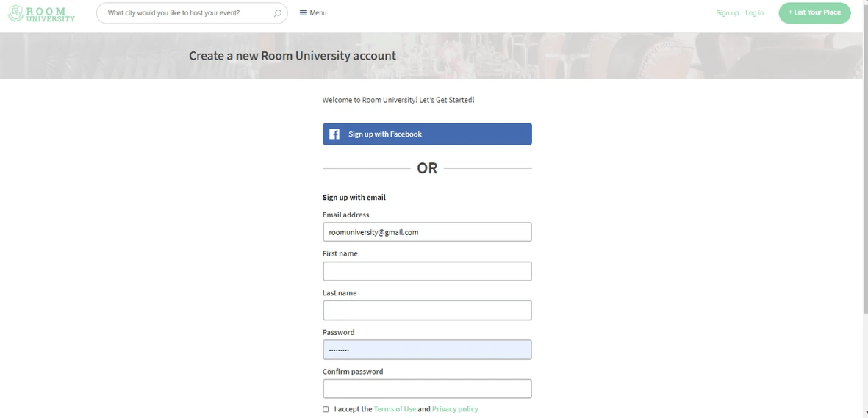The image size is (868, 418).
Task: Click the Confirm password field
Action: tap(427, 389)
